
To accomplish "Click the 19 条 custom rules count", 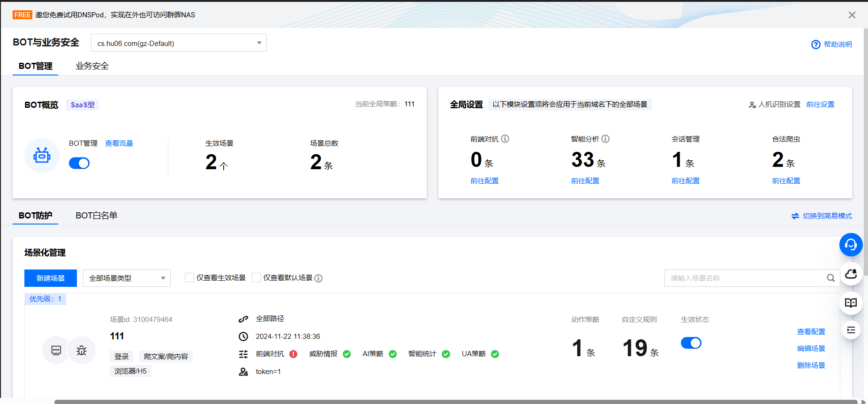I will pyautogui.click(x=641, y=349).
